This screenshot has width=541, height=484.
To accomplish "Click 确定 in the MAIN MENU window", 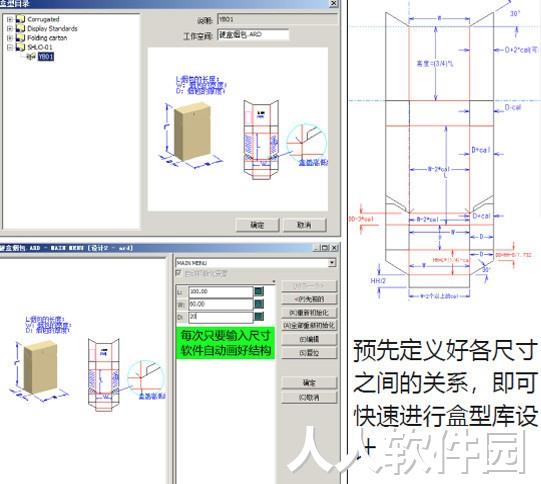I will point(309,383).
